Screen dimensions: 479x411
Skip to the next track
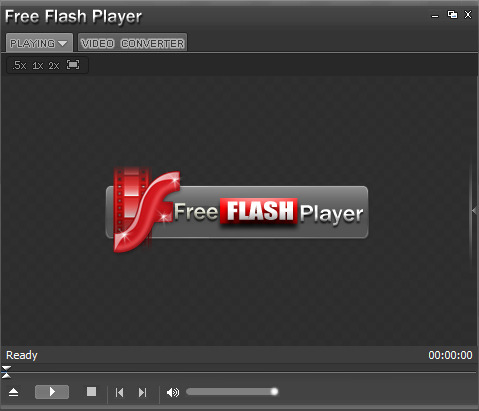click(142, 392)
